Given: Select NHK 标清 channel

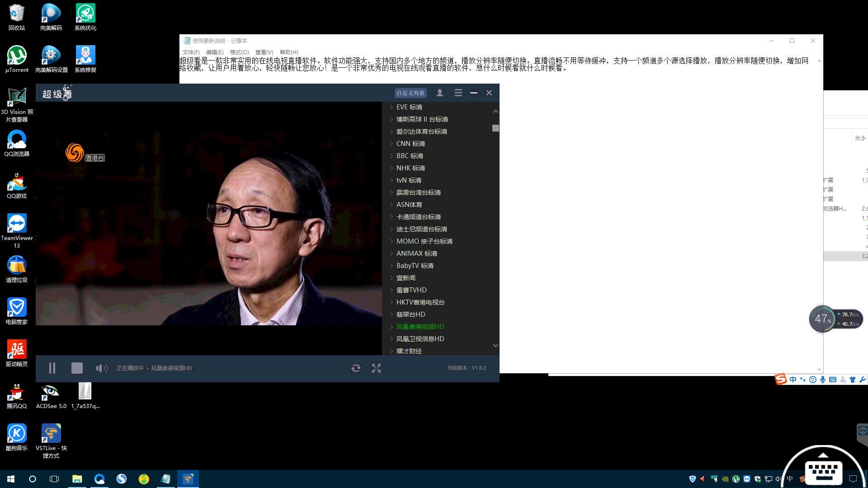Looking at the screenshot, I should (410, 168).
